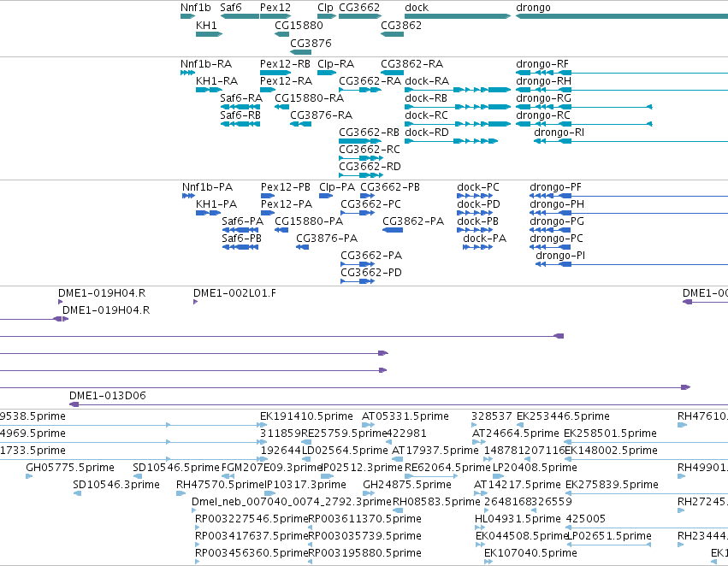This screenshot has width=728, height=566.
Task: Select the Pex12-RA transcript label
Action: [x=286, y=80]
